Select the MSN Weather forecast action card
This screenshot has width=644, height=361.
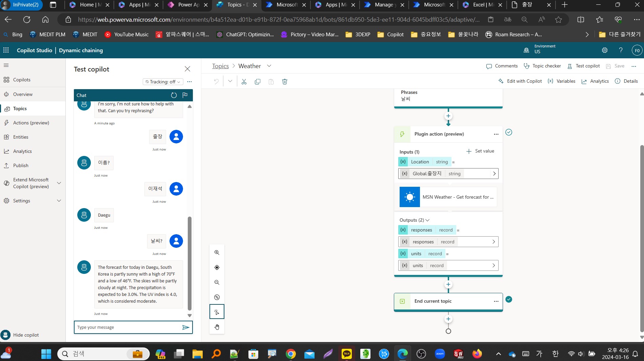448,197
